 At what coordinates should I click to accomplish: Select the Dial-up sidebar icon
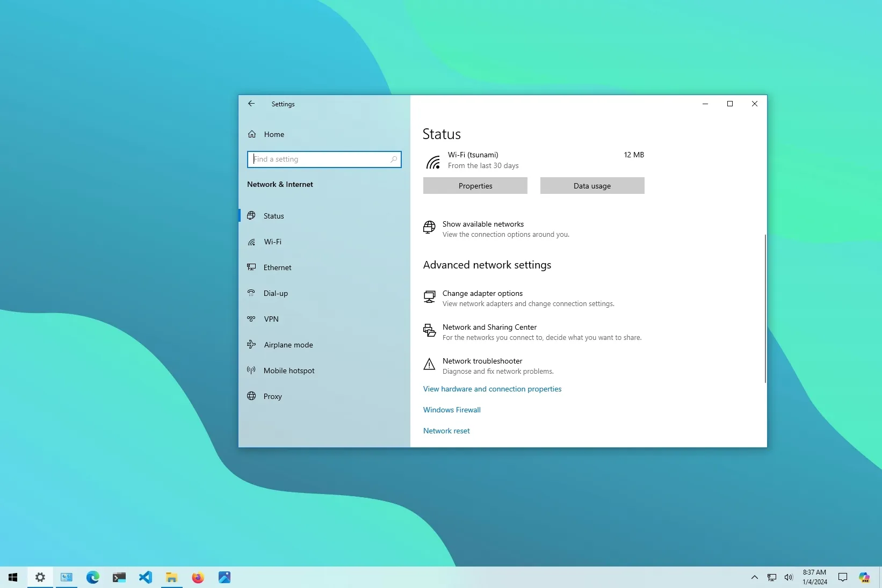tap(251, 293)
